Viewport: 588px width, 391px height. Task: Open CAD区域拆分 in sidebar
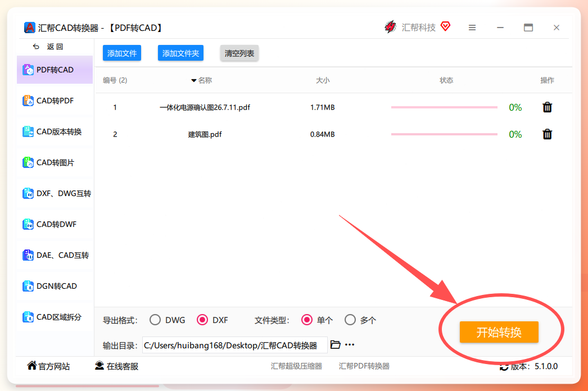[55, 317]
